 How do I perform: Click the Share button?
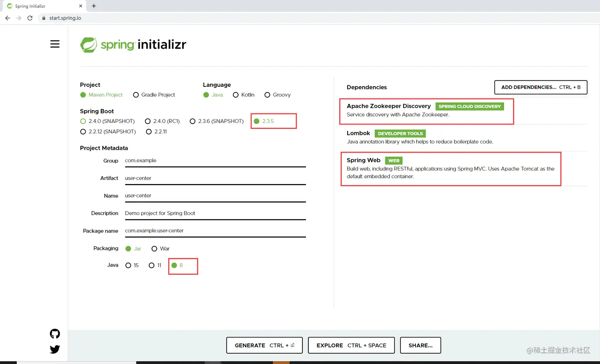(420, 345)
